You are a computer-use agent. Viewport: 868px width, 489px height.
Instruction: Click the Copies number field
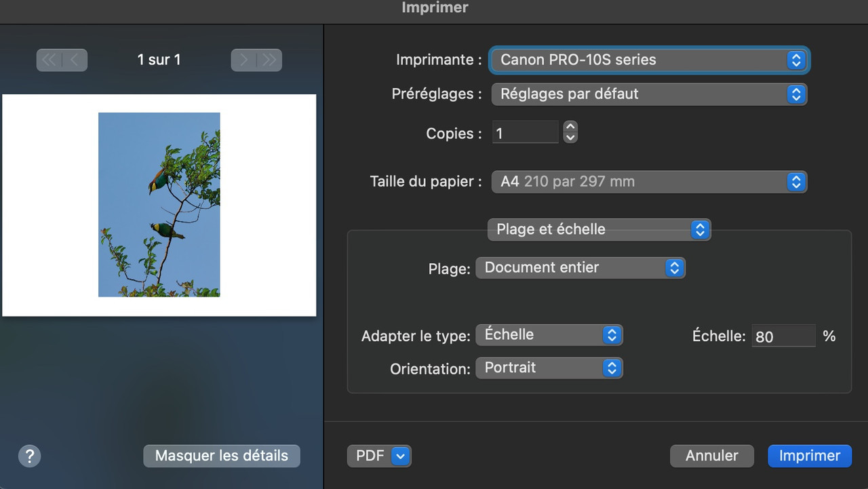[526, 133]
